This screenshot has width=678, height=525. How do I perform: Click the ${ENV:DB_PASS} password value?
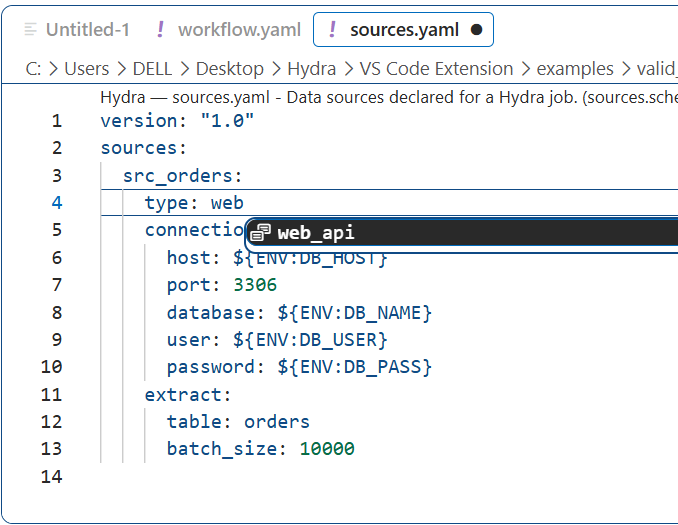(x=354, y=367)
